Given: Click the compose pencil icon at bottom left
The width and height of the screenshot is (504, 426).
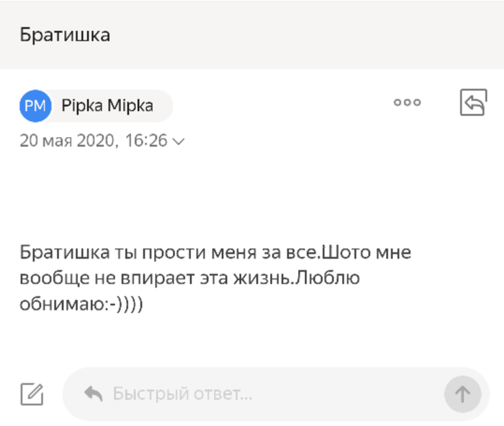Looking at the screenshot, I should pos(32,394).
